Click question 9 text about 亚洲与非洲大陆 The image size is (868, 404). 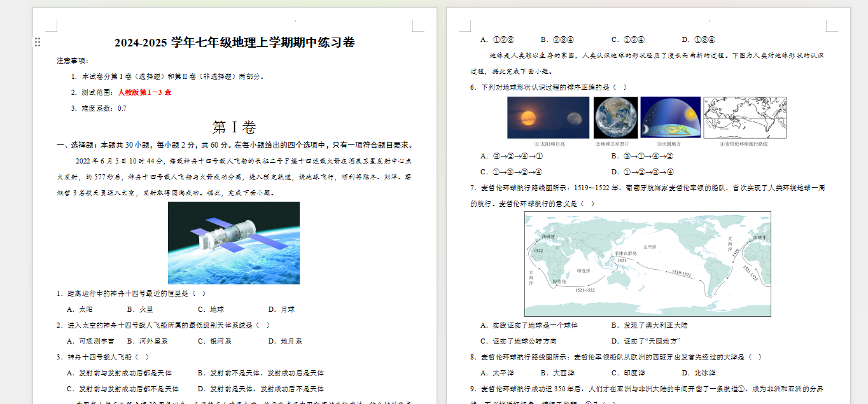point(648,389)
